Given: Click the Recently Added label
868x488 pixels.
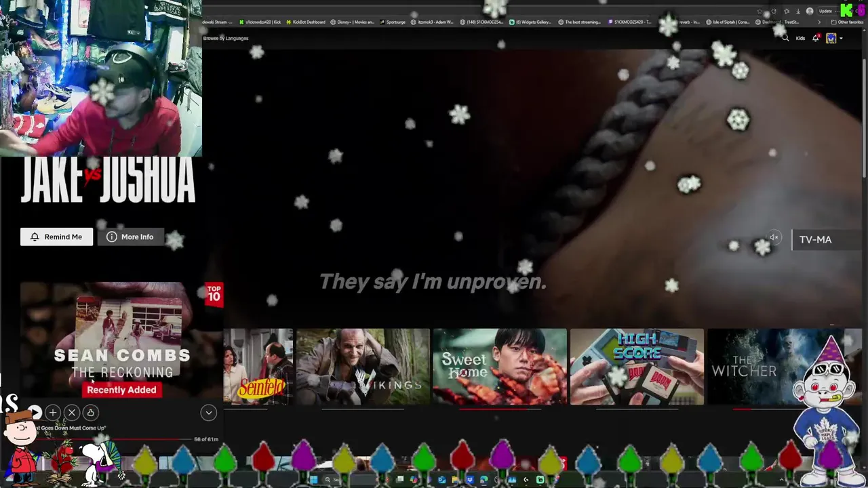Looking at the screenshot, I should 121,390.
